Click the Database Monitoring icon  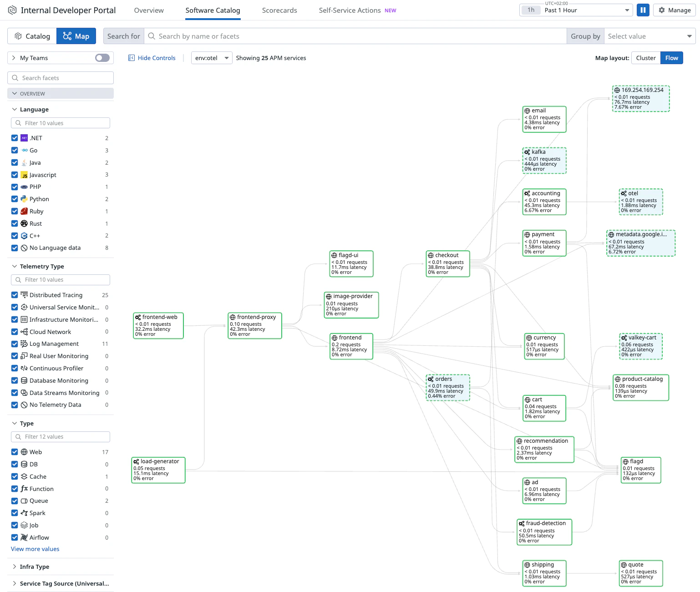pyautogui.click(x=25, y=380)
